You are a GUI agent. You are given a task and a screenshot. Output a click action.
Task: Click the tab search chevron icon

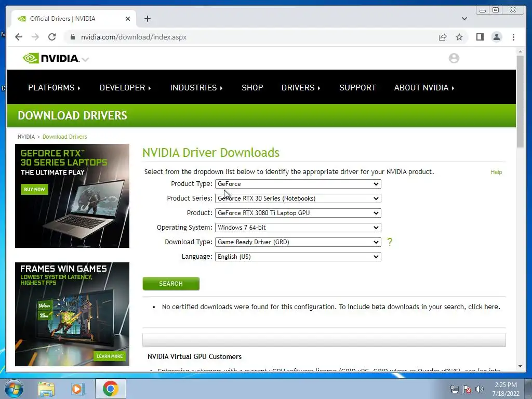(464, 19)
